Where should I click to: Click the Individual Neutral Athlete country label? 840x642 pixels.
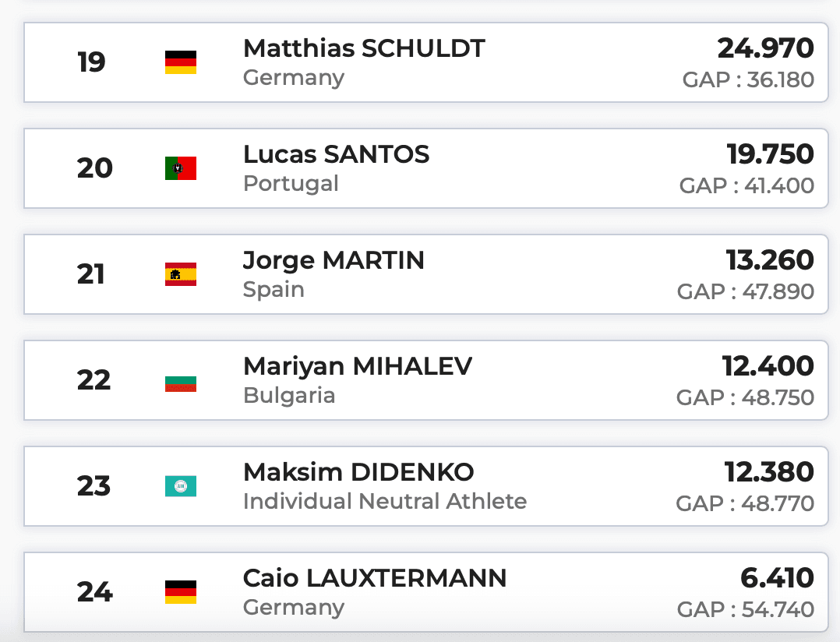coord(385,501)
